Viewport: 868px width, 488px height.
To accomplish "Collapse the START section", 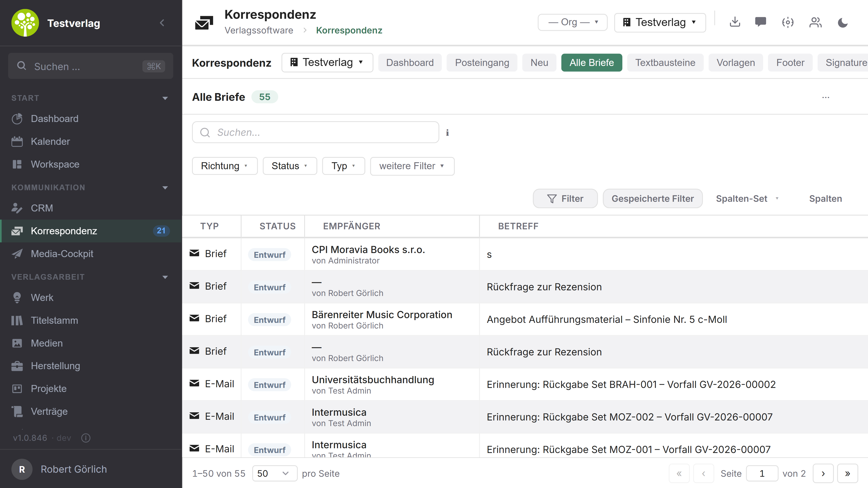I will pyautogui.click(x=165, y=98).
